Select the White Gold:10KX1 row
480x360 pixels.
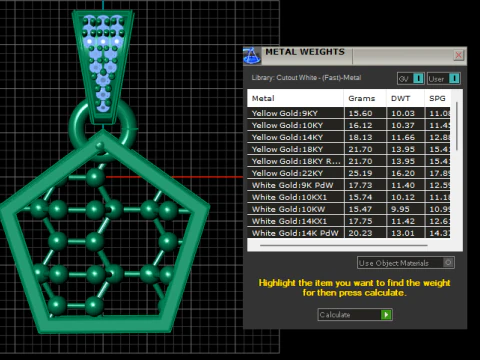349,197
